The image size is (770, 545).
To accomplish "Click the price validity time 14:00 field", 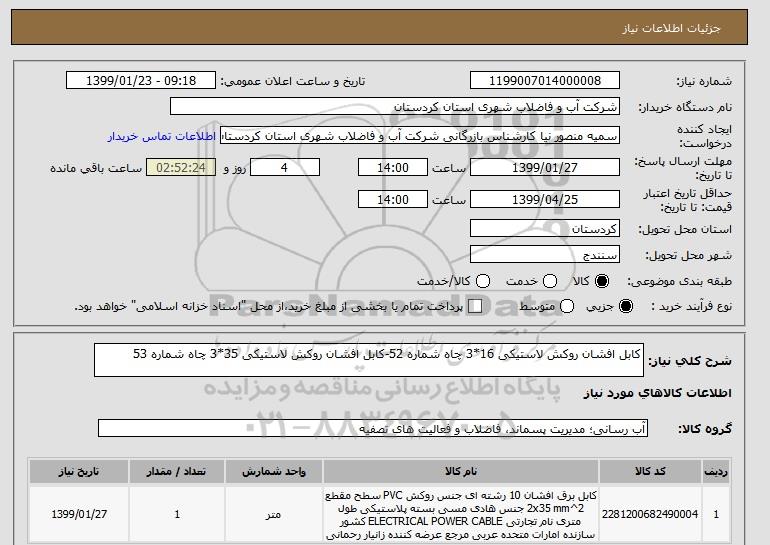I will pyautogui.click(x=393, y=199).
